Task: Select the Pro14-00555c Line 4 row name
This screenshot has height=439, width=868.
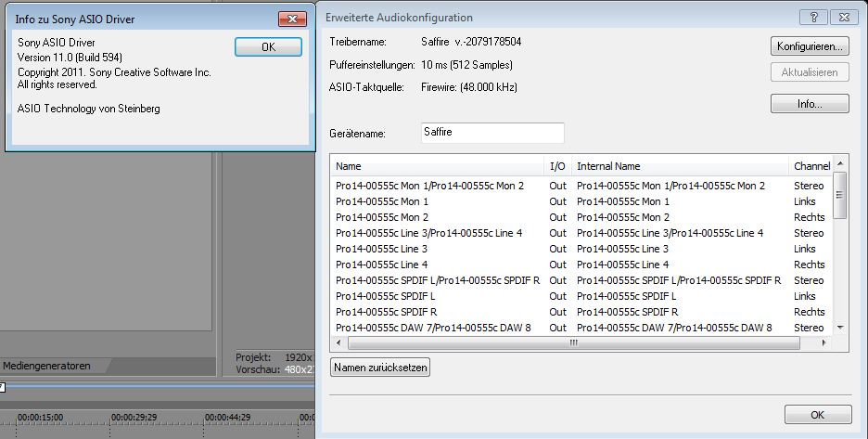Action: [x=381, y=265]
